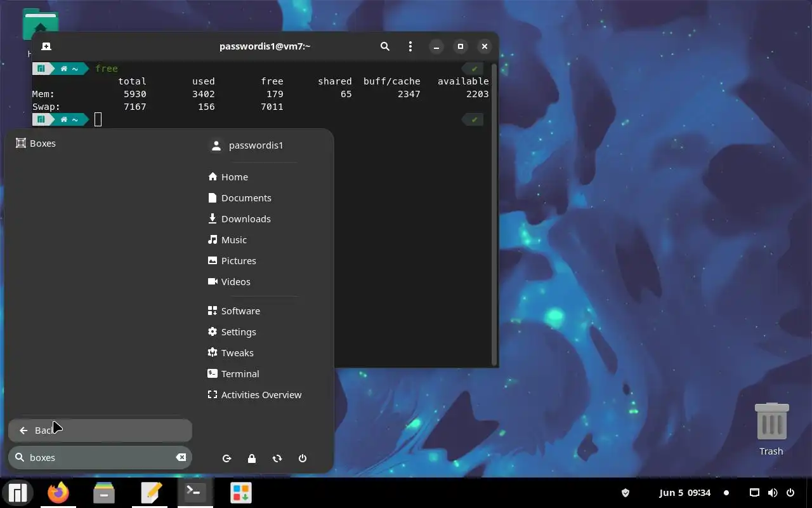Launch Terminal from the menu list
This screenshot has height=508, width=812.
233,374
